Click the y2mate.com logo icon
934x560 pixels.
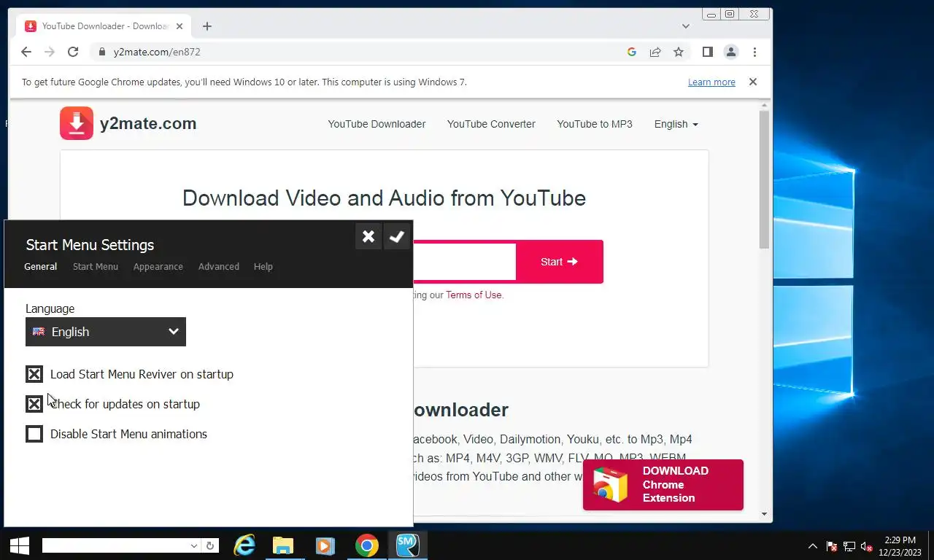tap(77, 123)
